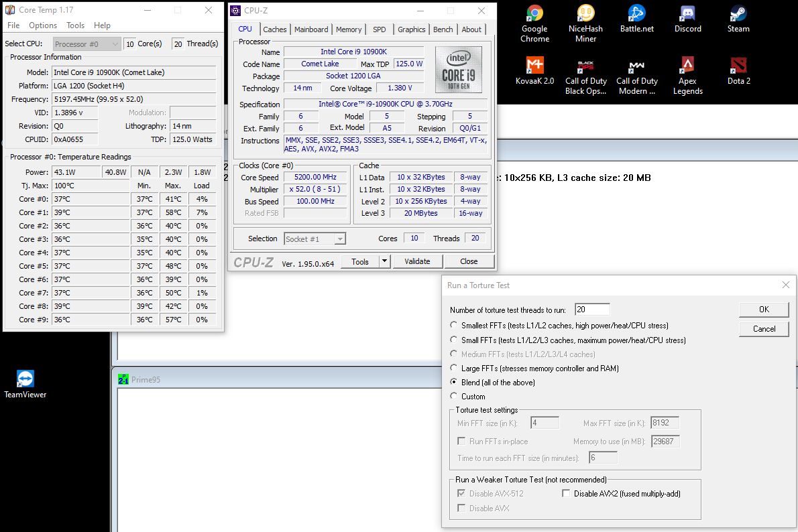
Task: Click Multiplier x 52.0 value in CPU-Z
Action: 316,189
